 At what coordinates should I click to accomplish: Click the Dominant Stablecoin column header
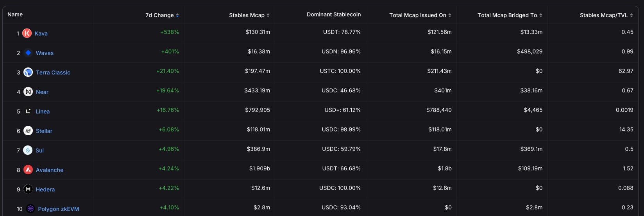coord(334,14)
